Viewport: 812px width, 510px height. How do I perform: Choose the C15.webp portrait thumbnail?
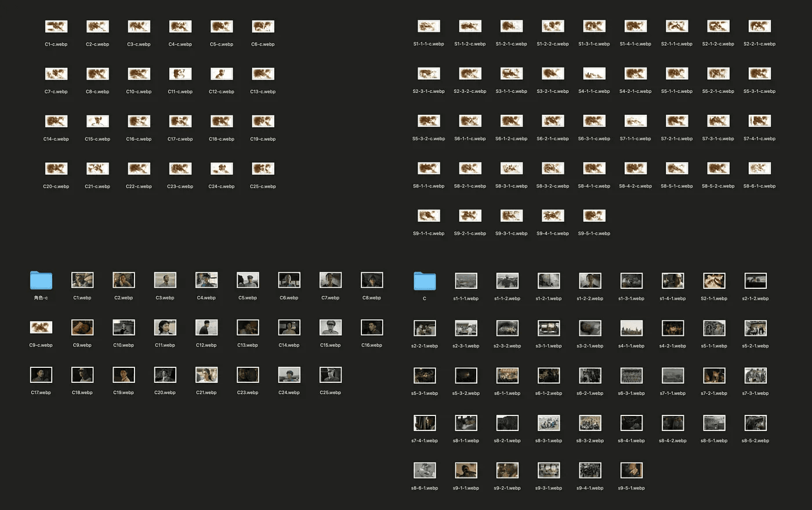(x=331, y=328)
